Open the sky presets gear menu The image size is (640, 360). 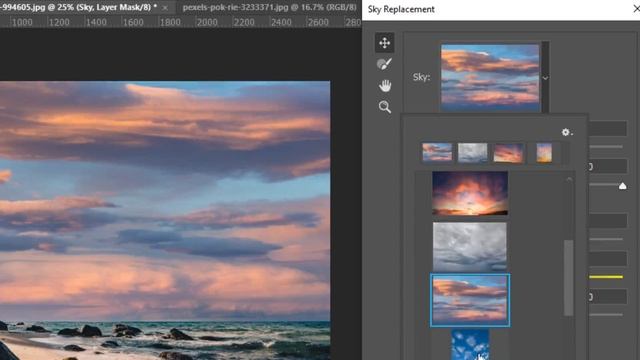pyautogui.click(x=567, y=132)
